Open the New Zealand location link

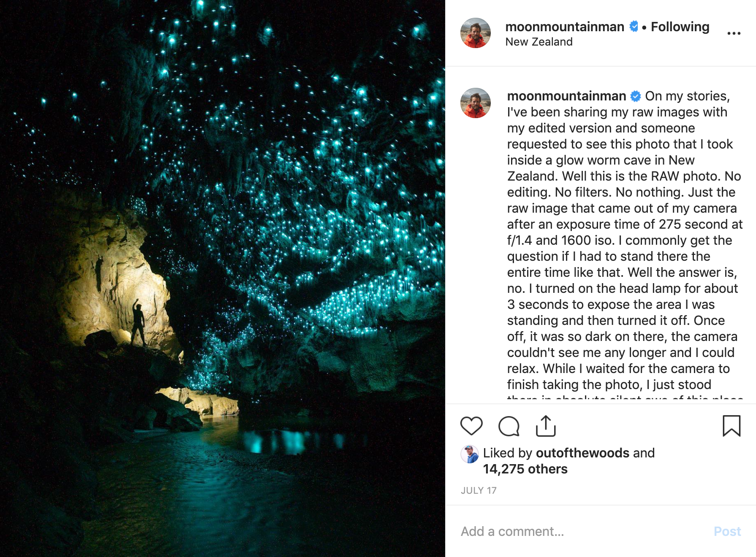(539, 42)
